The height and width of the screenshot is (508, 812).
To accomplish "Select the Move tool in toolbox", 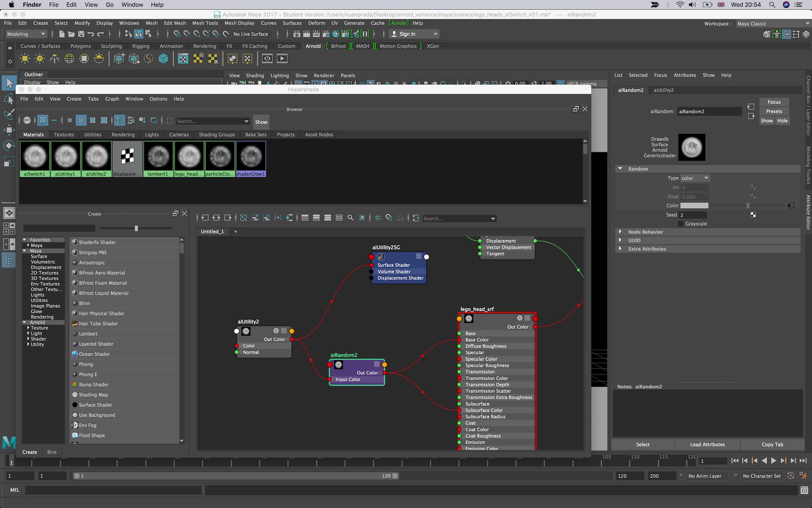I will point(9,130).
